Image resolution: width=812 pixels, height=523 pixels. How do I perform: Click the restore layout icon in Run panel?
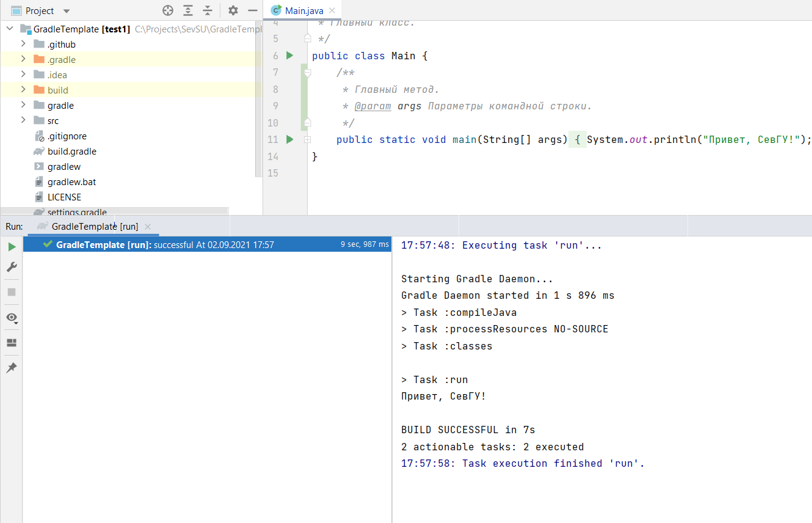pyautogui.click(x=12, y=343)
